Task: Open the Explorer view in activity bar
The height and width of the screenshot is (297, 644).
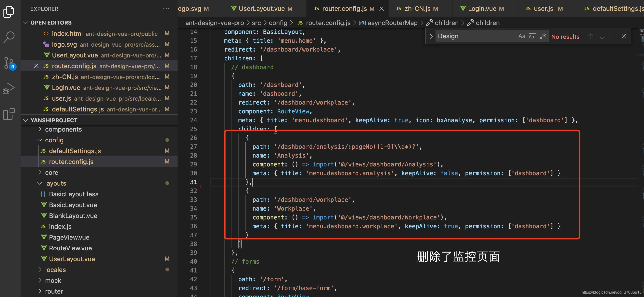Action: click(x=9, y=12)
